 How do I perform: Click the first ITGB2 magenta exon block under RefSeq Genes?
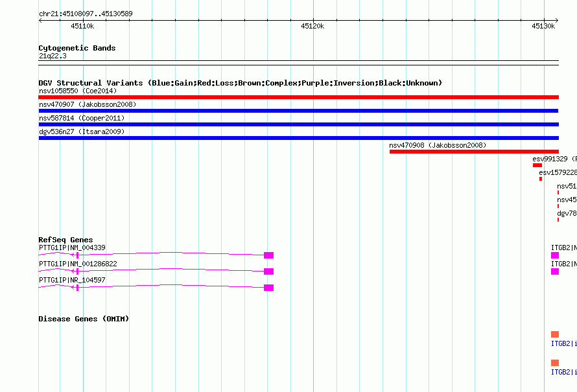click(x=555, y=255)
